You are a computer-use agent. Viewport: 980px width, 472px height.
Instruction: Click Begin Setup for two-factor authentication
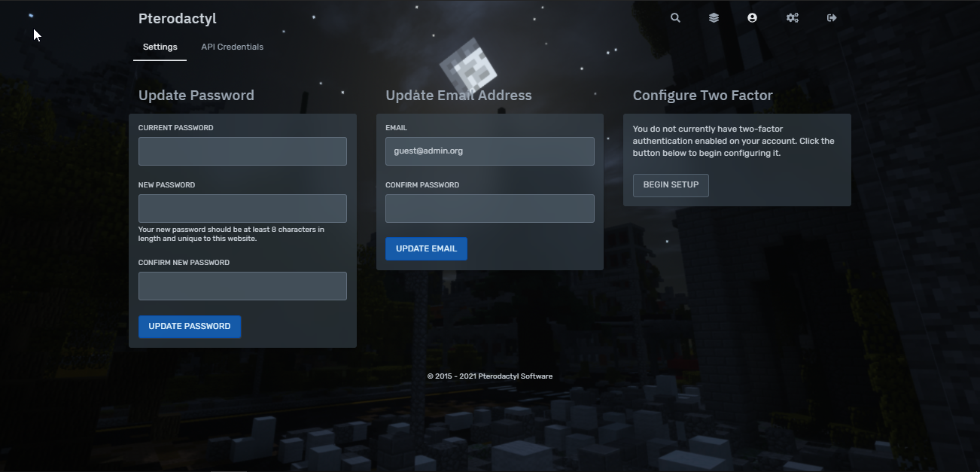pyautogui.click(x=671, y=185)
